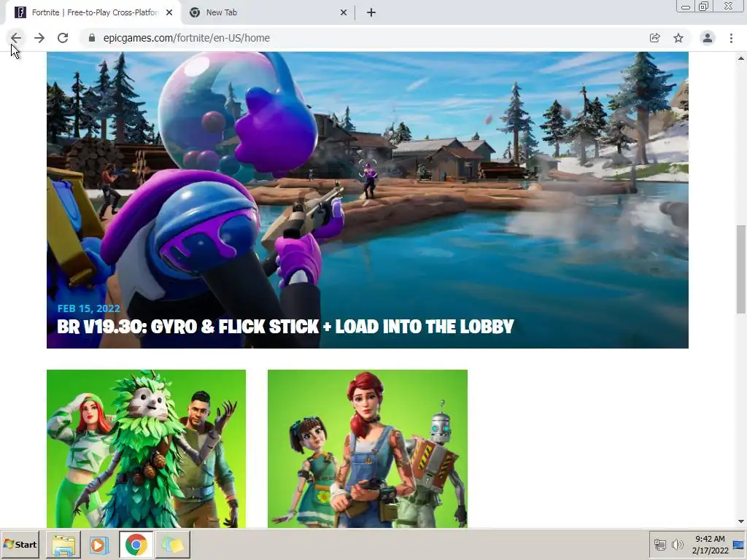Image resolution: width=747 pixels, height=560 pixels.
Task: Switch to the New Tab tab
Action: click(x=267, y=13)
